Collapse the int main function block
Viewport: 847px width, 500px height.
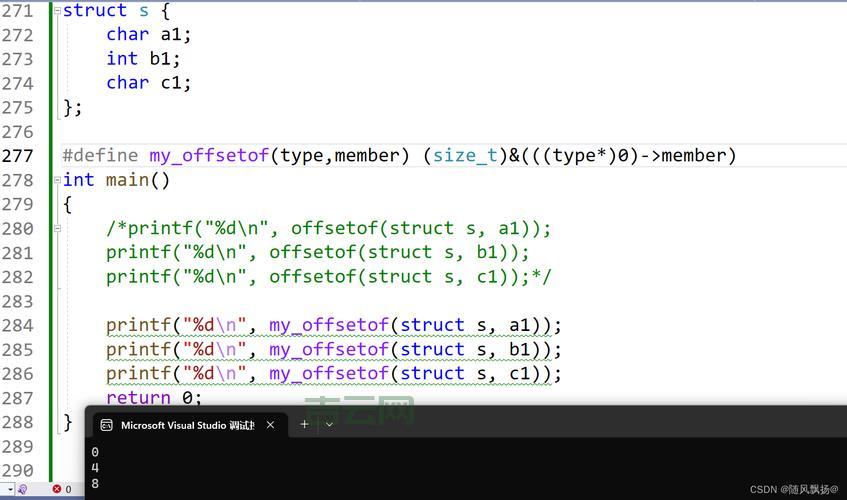(56, 180)
